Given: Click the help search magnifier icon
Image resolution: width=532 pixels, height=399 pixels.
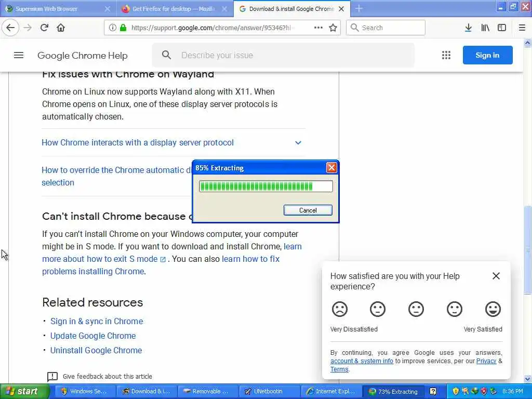Looking at the screenshot, I should 166,55.
